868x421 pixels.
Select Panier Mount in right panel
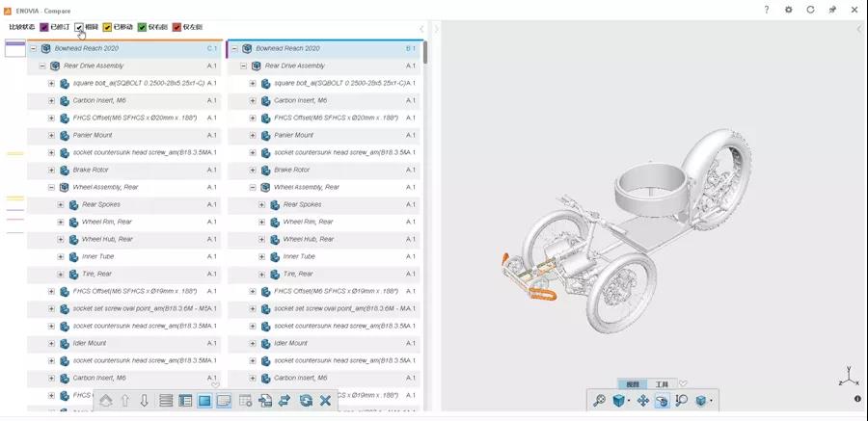pyautogui.click(x=294, y=135)
